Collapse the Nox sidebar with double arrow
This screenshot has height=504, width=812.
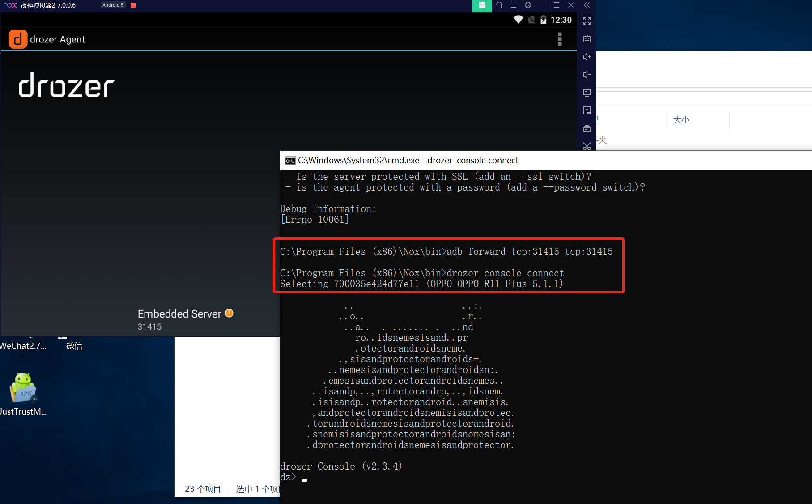[x=587, y=5]
